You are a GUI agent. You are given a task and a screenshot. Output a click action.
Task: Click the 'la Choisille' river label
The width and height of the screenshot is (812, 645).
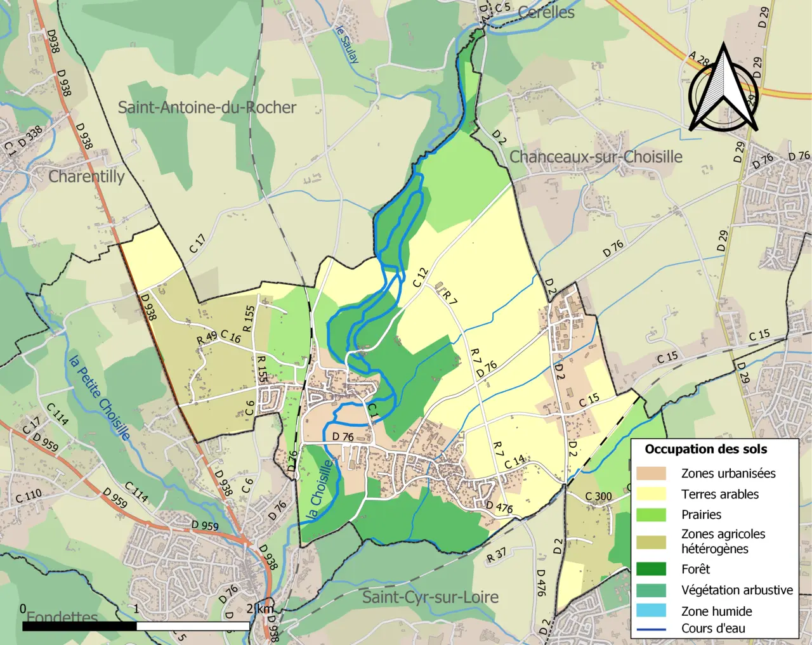coord(320,491)
